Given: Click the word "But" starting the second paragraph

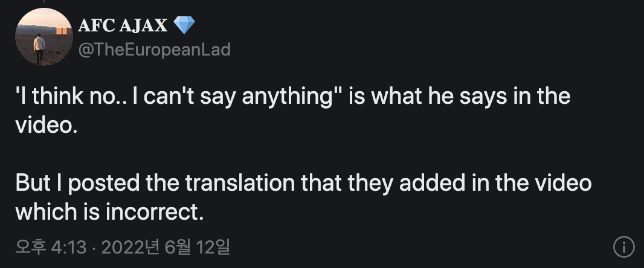Looking at the screenshot, I should (32, 183).
